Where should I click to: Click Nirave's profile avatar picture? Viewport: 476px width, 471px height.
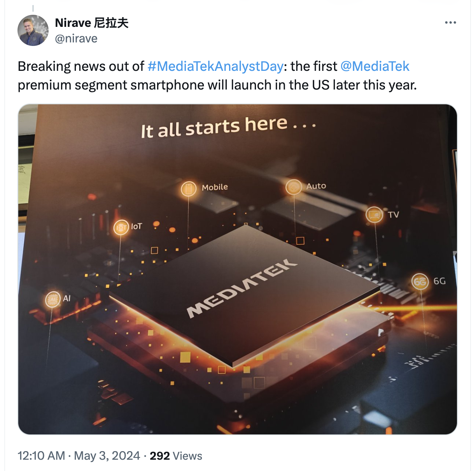point(33,30)
